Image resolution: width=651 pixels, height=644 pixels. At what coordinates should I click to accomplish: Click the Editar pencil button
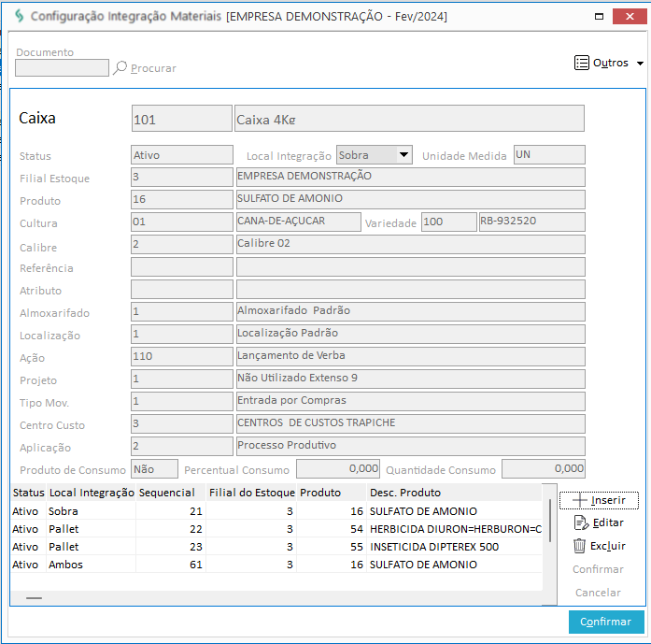point(599,522)
